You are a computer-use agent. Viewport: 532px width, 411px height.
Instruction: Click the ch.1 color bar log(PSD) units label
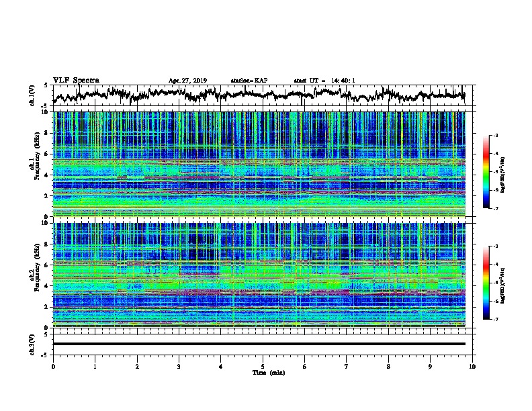503,175
